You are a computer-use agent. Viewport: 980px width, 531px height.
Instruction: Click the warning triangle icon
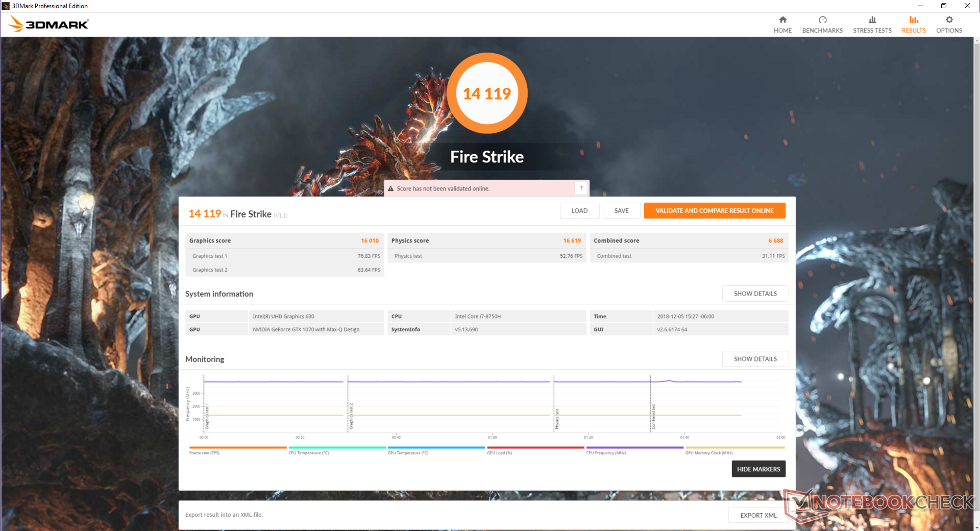[x=390, y=189]
